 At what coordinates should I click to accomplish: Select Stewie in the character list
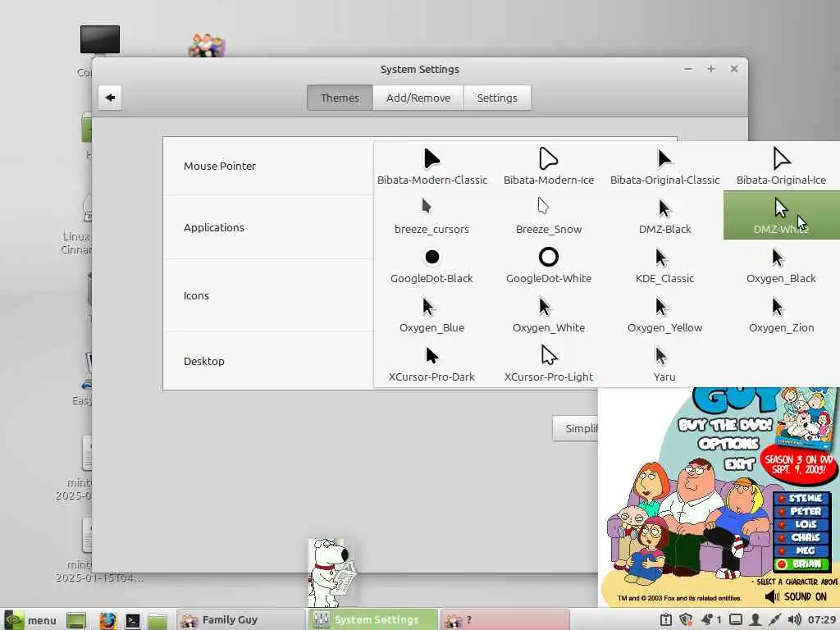tap(802, 498)
